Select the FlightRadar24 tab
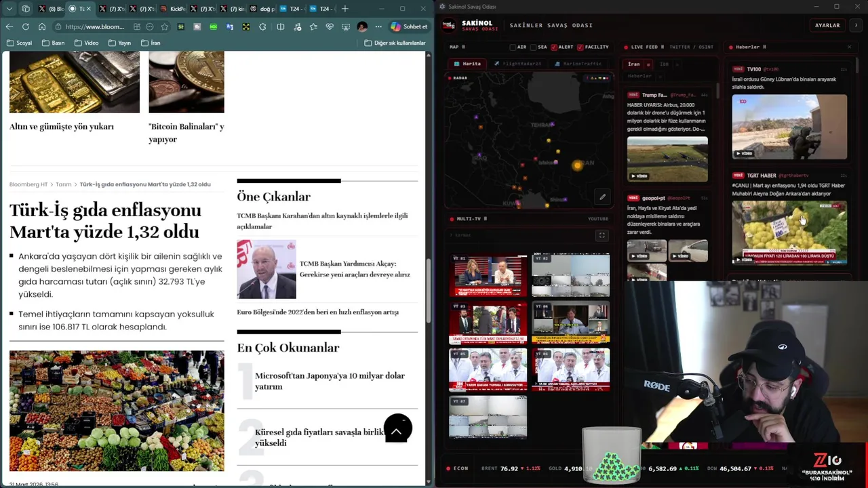 coord(517,64)
